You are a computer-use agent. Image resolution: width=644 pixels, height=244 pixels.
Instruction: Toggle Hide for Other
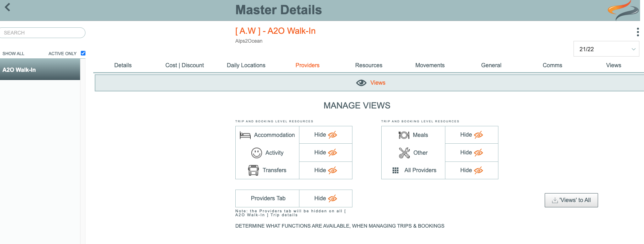[471, 153]
